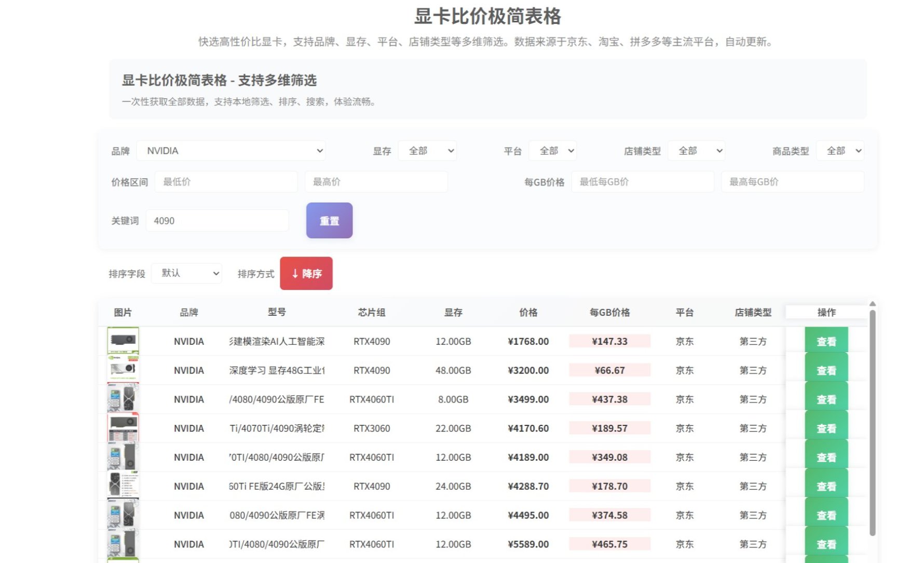
Task: Open the 平台 filter dropdown
Action: point(552,151)
